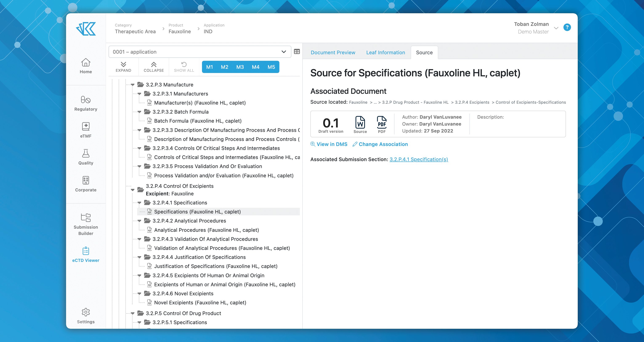Open Toban Zolman user menu chevron
The height and width of the screenshot is (342, 644).
click(x=556, y=28)
